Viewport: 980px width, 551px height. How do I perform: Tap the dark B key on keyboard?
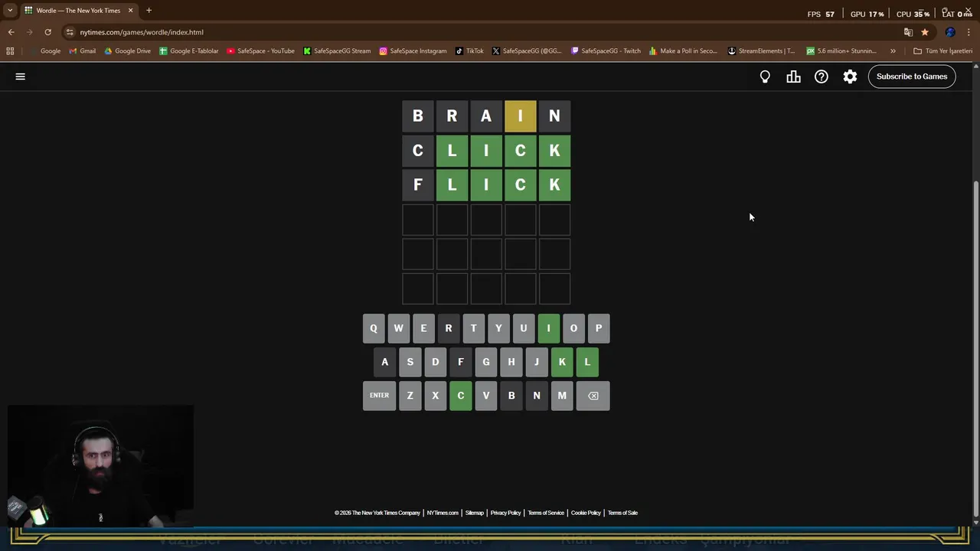(x=511, y=396)
